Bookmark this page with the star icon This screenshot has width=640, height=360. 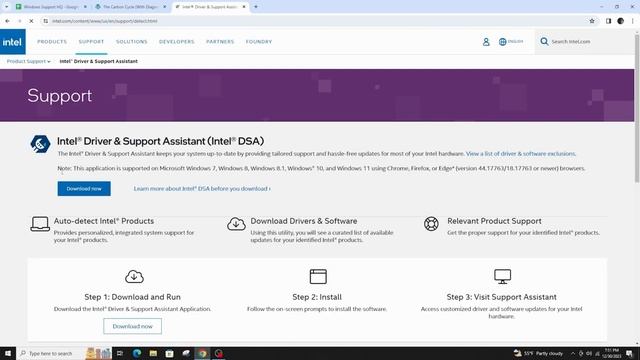(x=592, y=21)
